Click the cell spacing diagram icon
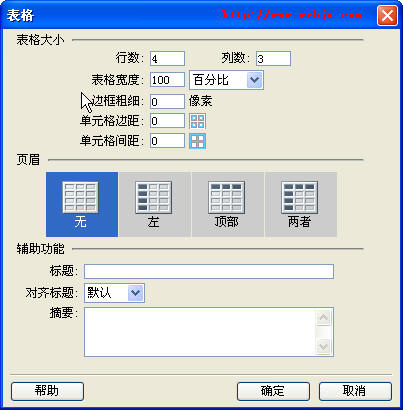 (197, 141)
